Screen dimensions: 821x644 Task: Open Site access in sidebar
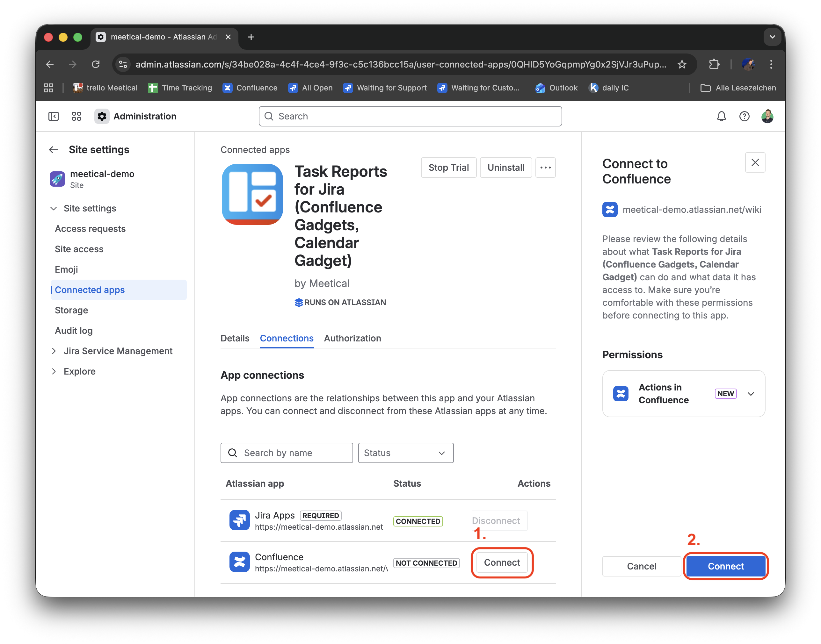[79, 249]
